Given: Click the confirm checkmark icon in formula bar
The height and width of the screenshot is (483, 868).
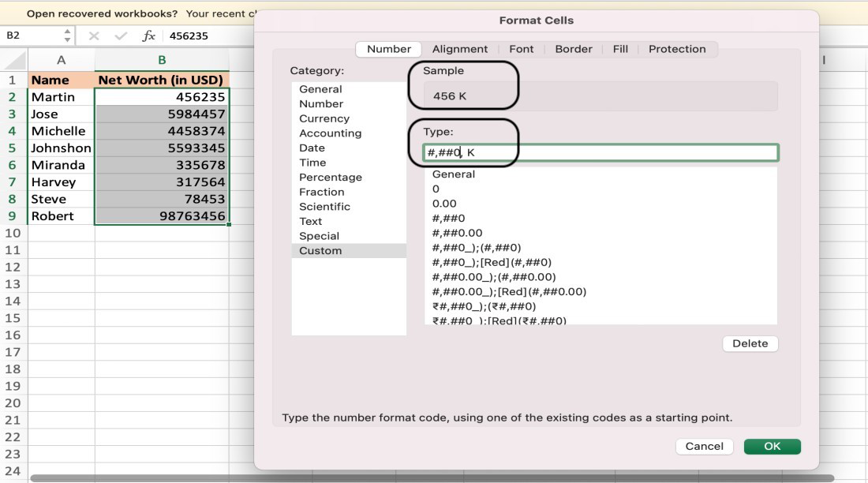Looking at the screenshot, I should pos(121,36).
